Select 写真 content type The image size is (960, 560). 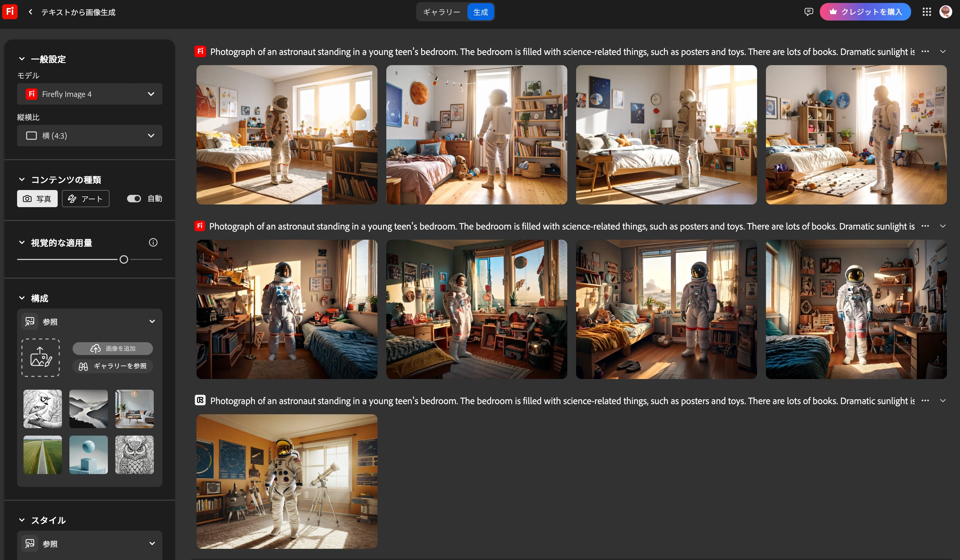[x=37, y=199]
